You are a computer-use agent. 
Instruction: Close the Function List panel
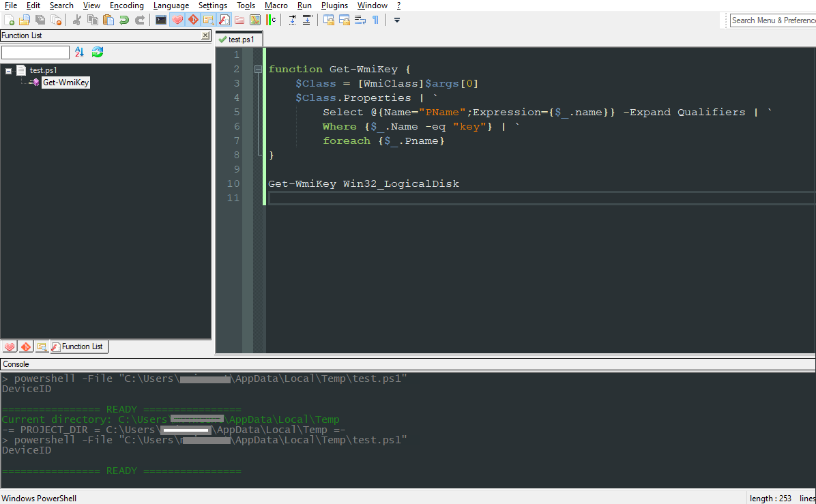pyautogui.click(x=205, y=35)
